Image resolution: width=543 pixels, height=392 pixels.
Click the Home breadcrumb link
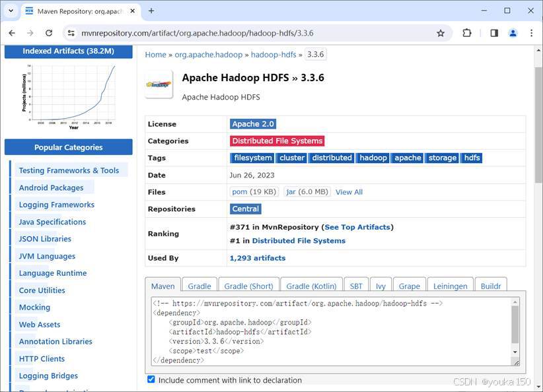[155, 55]
